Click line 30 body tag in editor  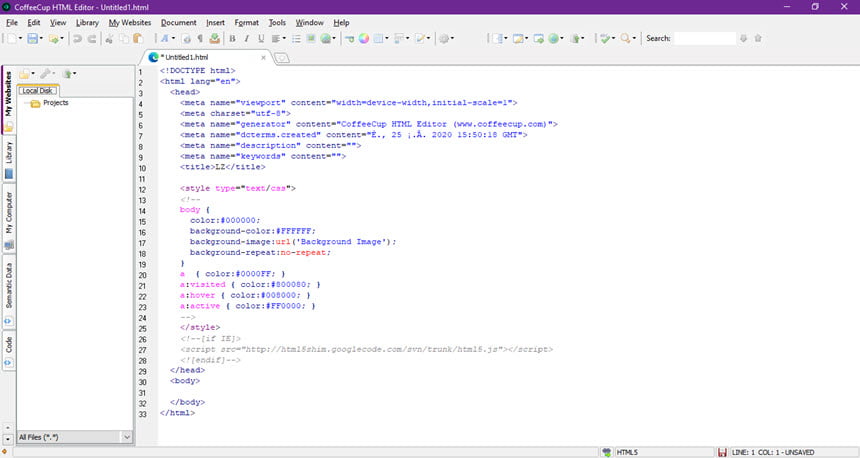click(185, 381)
